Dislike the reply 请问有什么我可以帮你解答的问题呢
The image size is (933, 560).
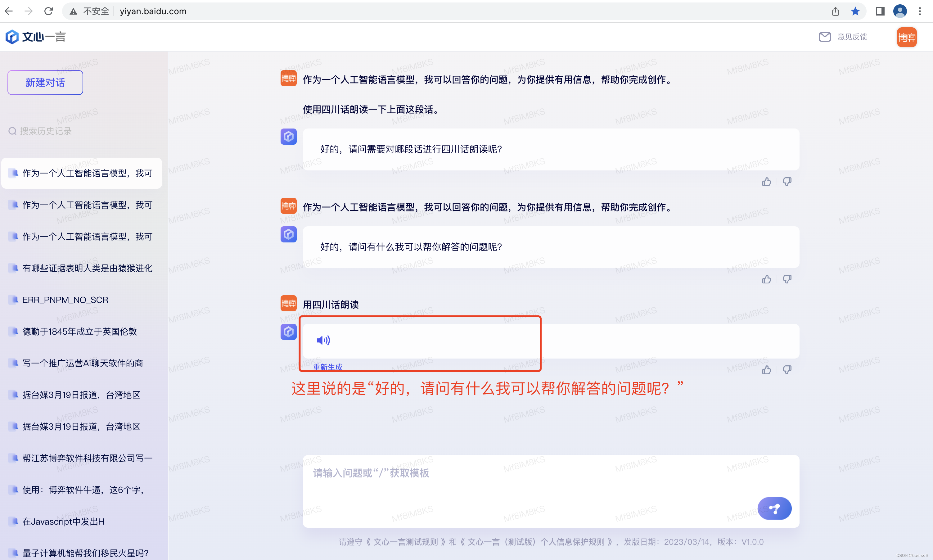pyautogui.click(x=787, y=279)
